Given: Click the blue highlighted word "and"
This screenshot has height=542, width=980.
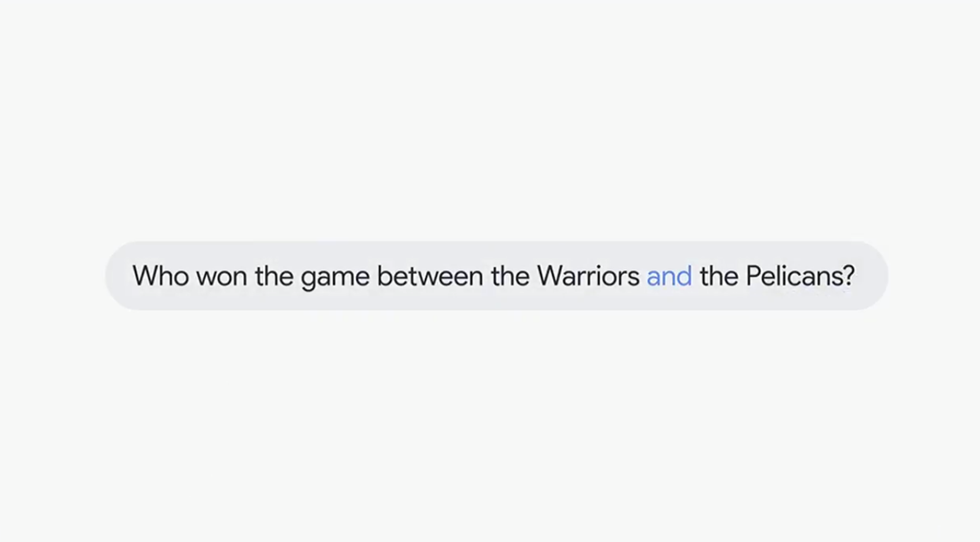Looking at the screenshot, I should point(669,277).
